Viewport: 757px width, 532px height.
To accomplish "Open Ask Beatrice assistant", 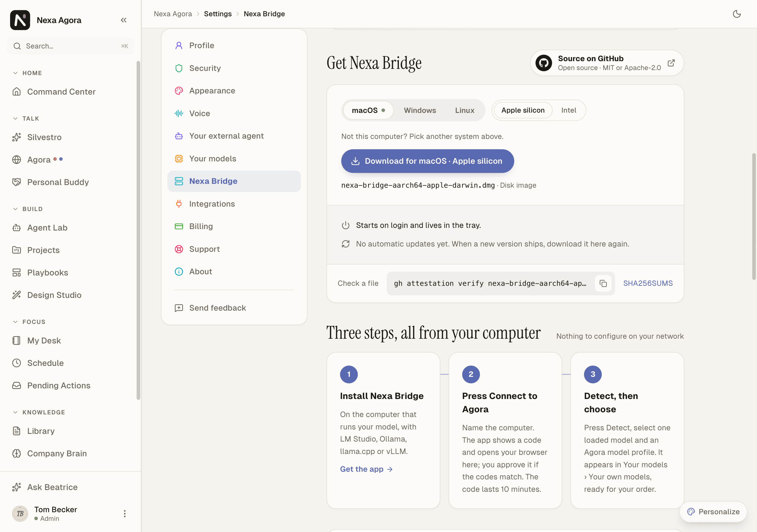I will point(71,487).
